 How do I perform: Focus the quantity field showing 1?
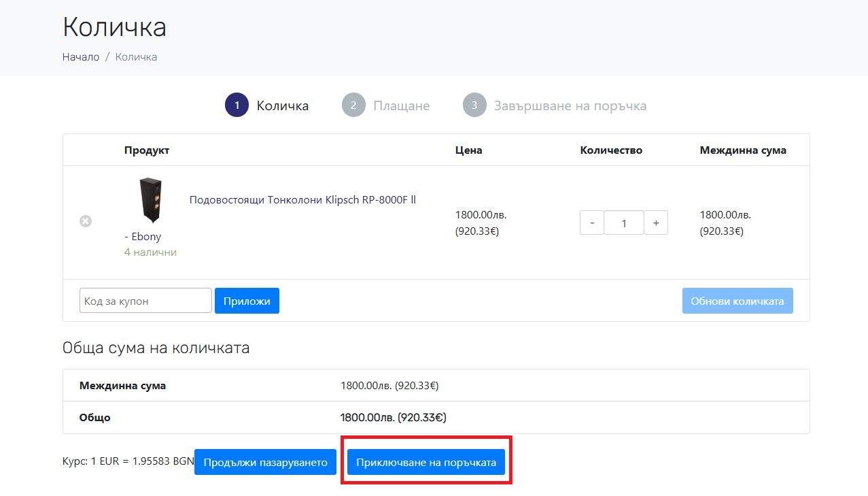624,222
